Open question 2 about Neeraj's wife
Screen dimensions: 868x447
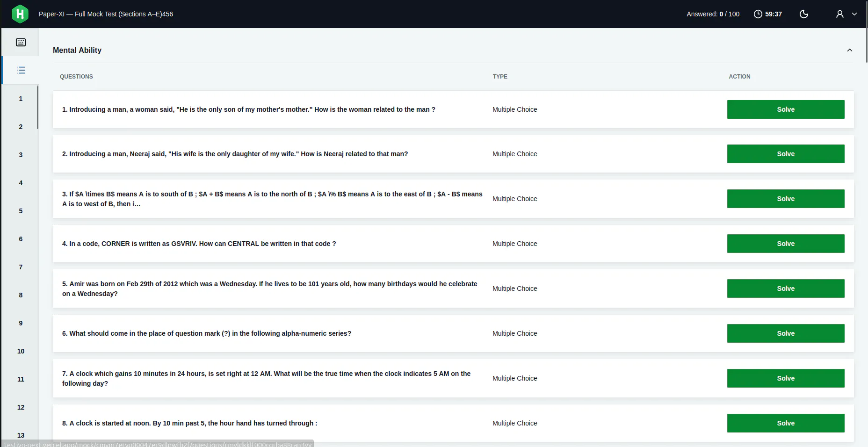pos(235,154)
